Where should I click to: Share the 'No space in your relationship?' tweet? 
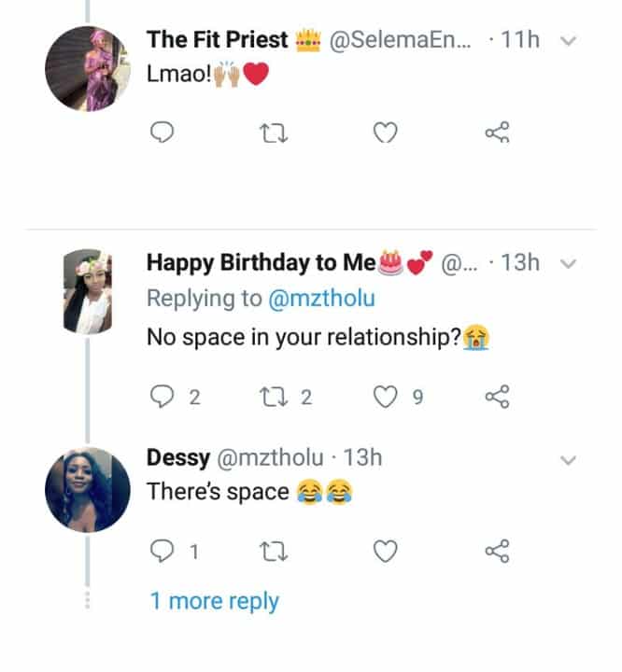coord(497,398)
